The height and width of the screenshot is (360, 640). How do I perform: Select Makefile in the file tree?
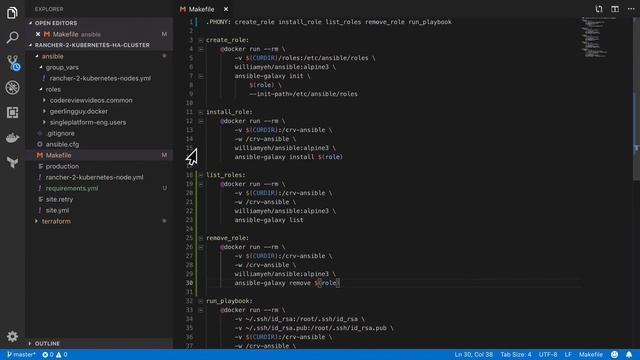(100, 156)
